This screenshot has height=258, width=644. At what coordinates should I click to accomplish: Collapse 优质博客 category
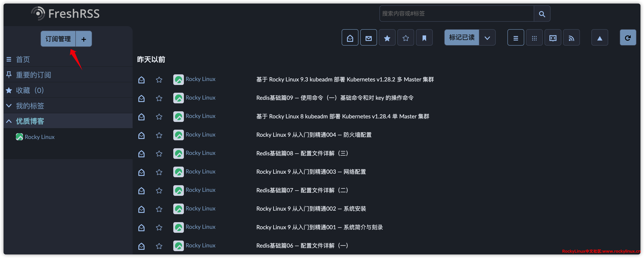coord(9,121)
